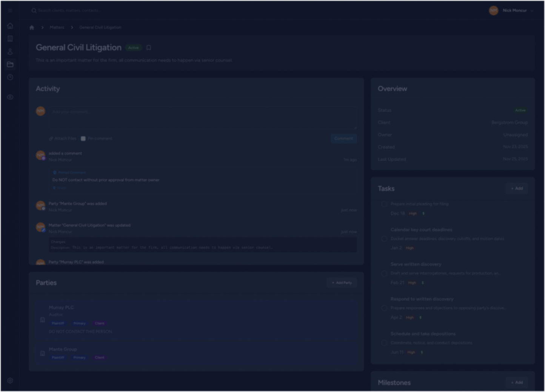This screenshot has height=392, width=545.
Task: Check off 'Prepare initial pleading for filing'
Action: point(384,204)
